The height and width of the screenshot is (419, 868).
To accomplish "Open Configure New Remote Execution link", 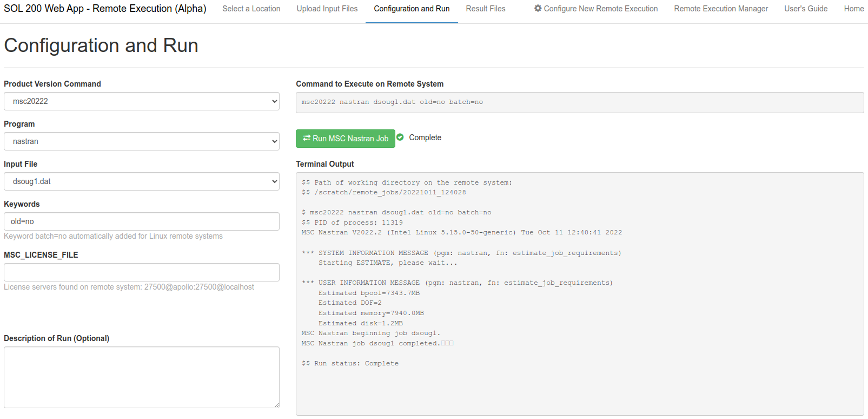I will pyautogui.click(x=596, y=9).
